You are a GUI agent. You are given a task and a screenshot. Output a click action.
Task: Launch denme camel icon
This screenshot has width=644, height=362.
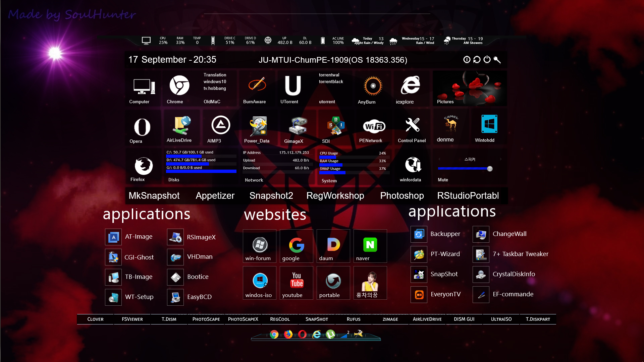[x=451, y=124]
